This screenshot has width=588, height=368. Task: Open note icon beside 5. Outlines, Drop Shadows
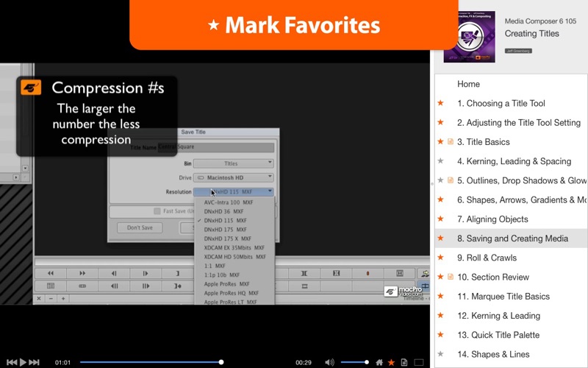click(x=451, y=180)
